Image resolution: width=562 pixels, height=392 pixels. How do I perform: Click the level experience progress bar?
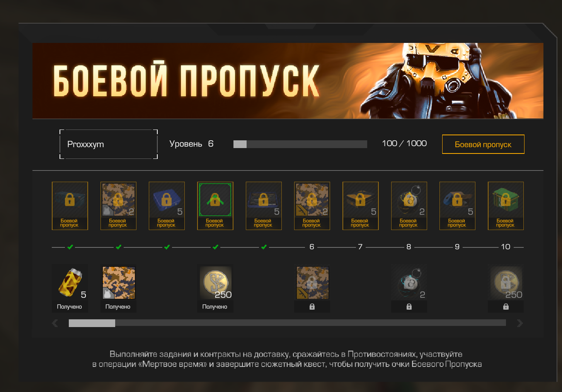click(300, 144)
